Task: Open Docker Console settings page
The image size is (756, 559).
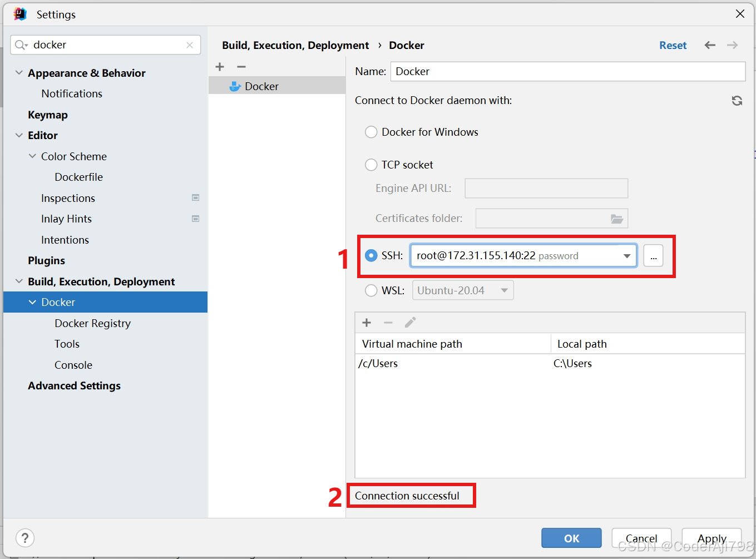Action: coord(73,365)
